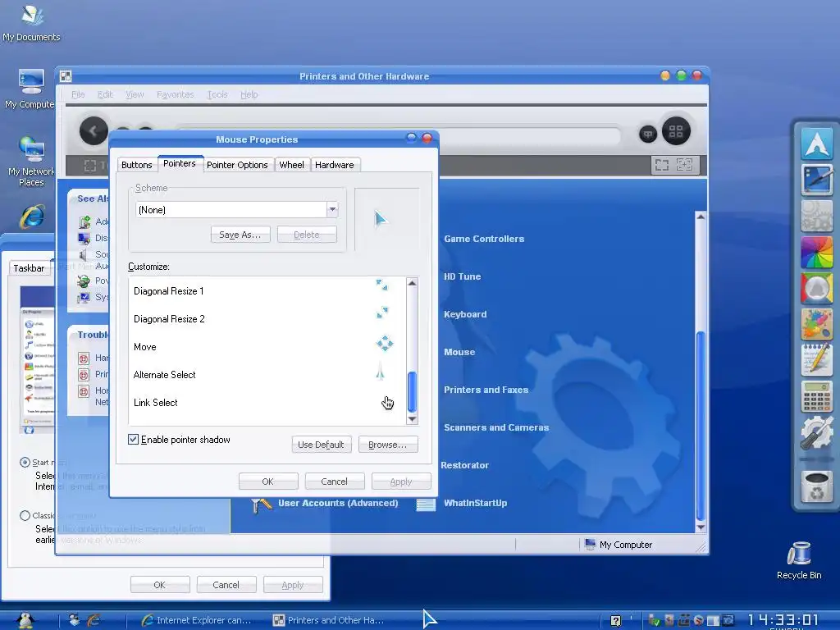Image resolution: width=840 pixels, height=630 pixels.
Task: Click the Customize list scroll up arrow
Action: tap(412, 283)
